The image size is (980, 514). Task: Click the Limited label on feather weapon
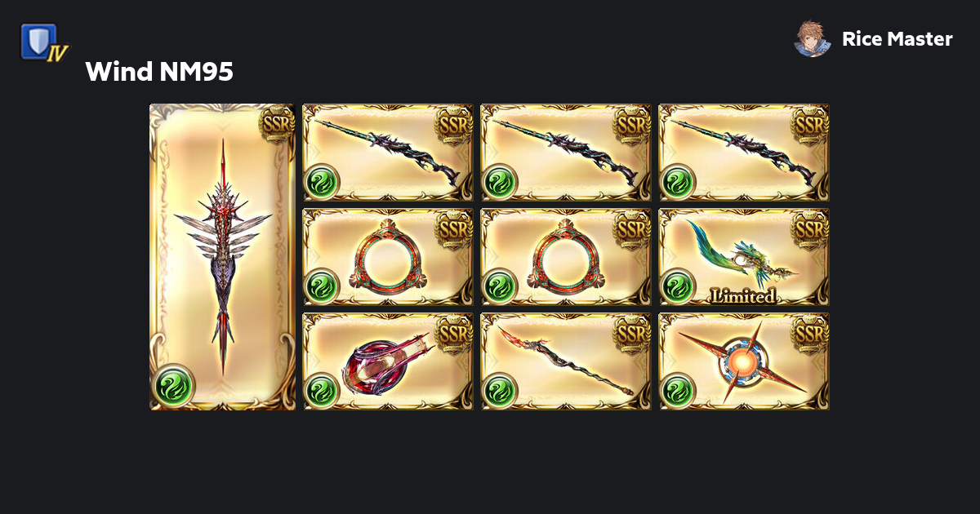(x=742, y=295)
